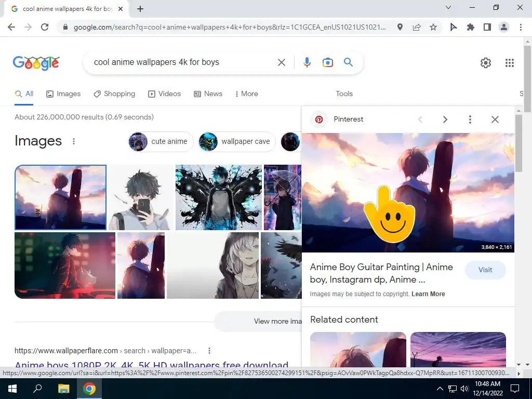This screenshot has width=532, height=399.
Task: Start voice search with the microphone
Action: click(307, 62)
